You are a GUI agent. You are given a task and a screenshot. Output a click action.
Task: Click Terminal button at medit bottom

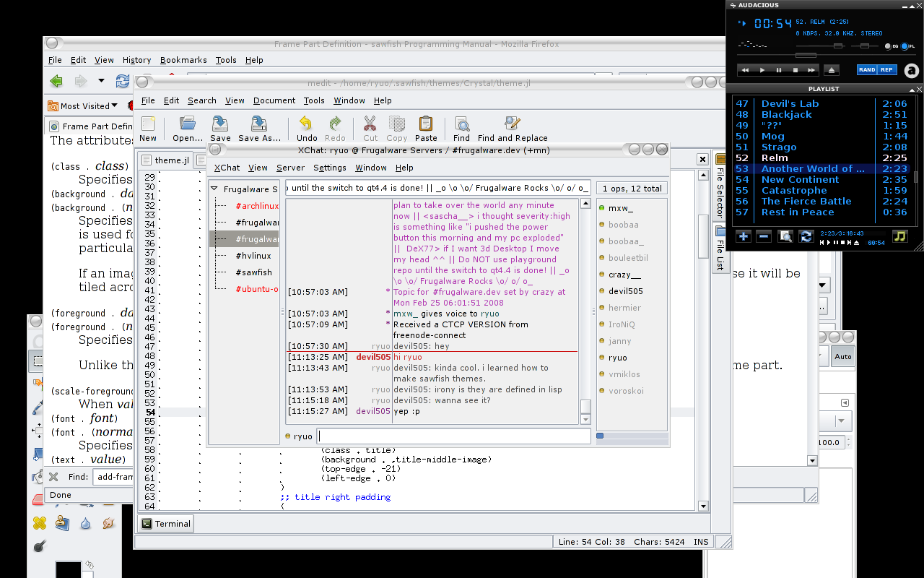point(166,524)
